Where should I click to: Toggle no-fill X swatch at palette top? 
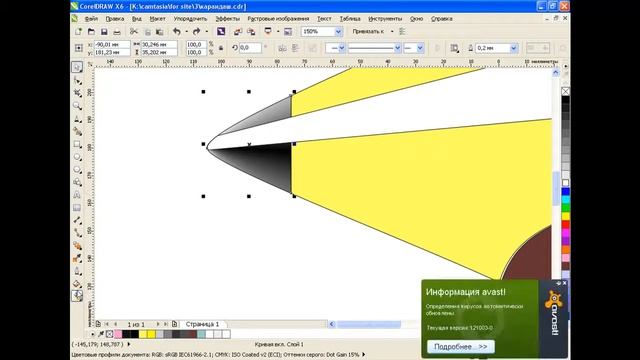[x=565, y=91]
